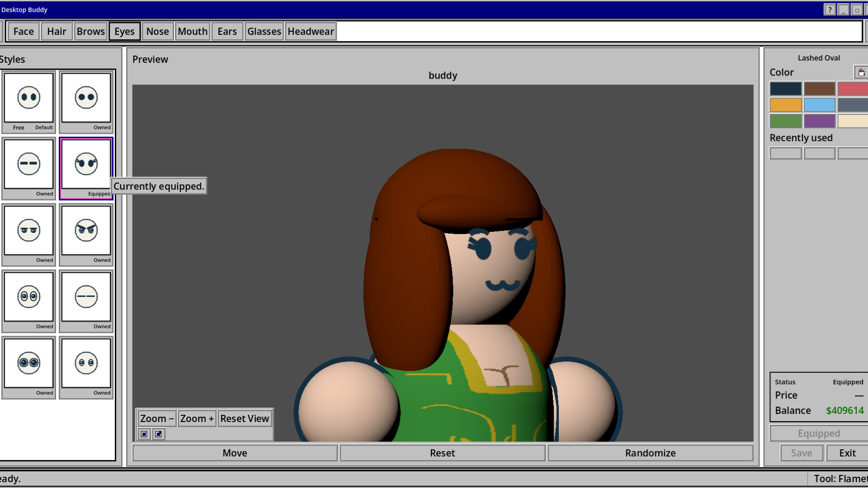Switch to the Headwear tab
Screen dimensions: 868x488
[x=311, y=31]
